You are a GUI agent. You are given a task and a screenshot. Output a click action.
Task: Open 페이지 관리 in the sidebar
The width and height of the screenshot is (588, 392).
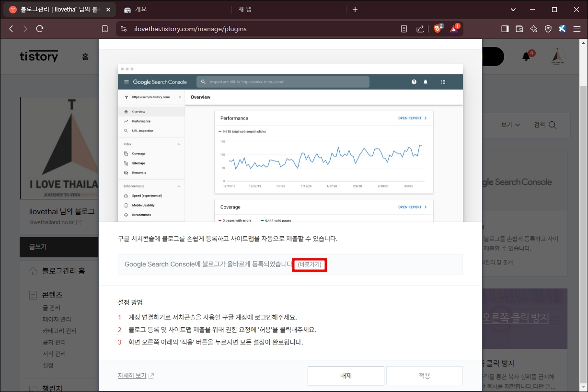57,319
